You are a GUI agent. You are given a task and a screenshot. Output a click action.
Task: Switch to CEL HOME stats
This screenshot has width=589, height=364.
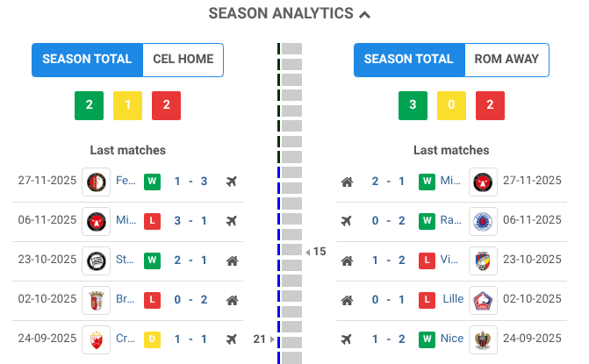coord(183,60)
